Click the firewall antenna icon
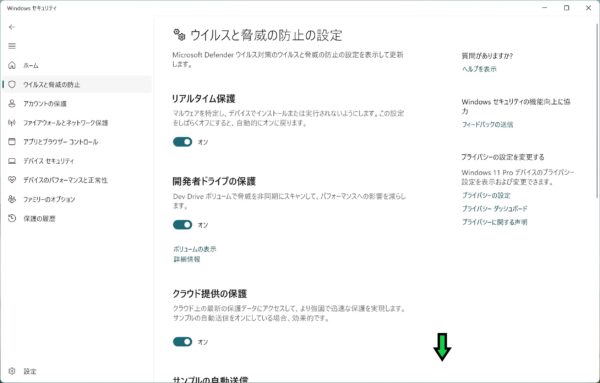This screenshot has width=600, height=383. 12,123
